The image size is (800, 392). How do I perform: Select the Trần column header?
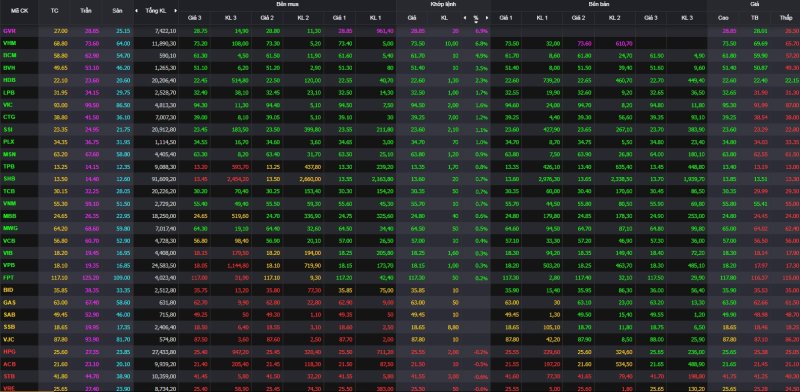coord(86,11)
